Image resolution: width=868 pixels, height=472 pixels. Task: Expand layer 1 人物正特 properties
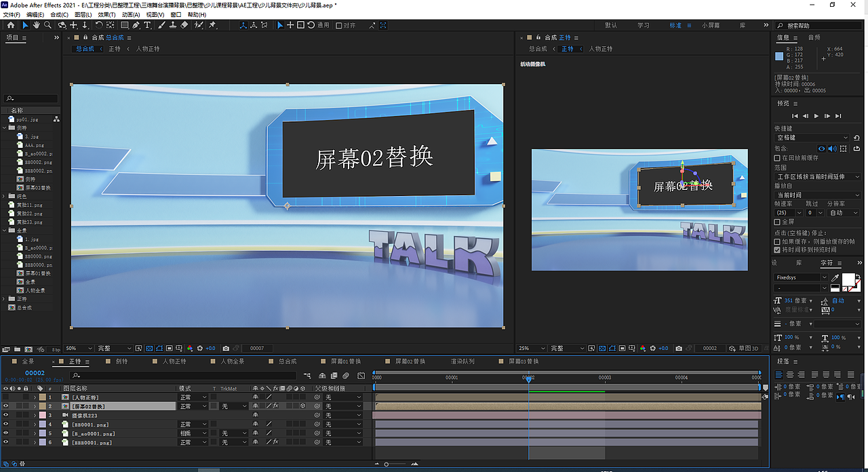coord(34,397)
